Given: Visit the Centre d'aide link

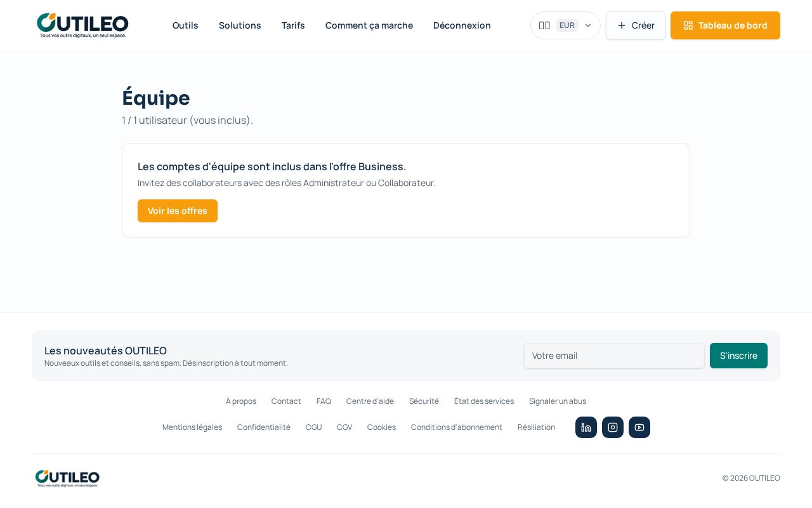Looking at the screenshot, I should (x=370, y=401).
